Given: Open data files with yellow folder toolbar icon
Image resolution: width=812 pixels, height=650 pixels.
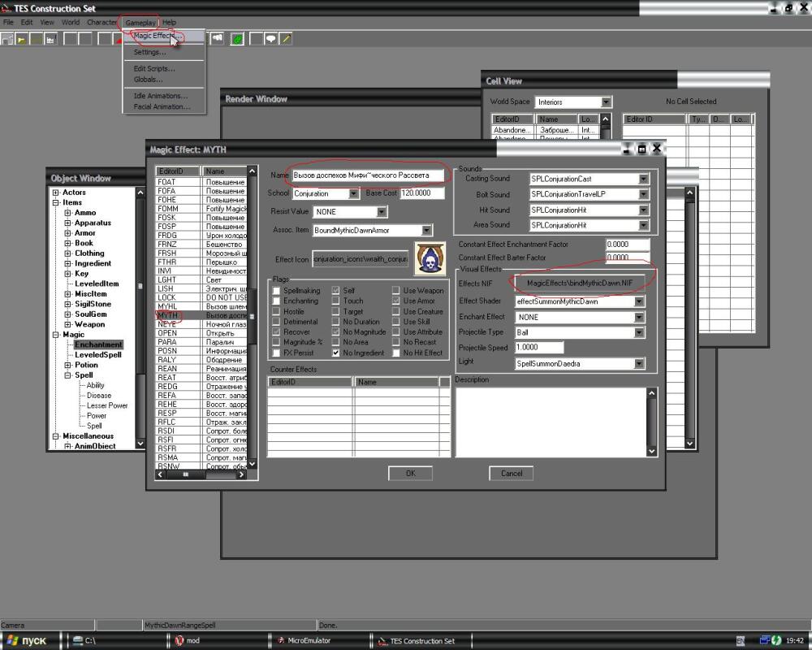Looking at the screenshot, I should pos(22,39).
